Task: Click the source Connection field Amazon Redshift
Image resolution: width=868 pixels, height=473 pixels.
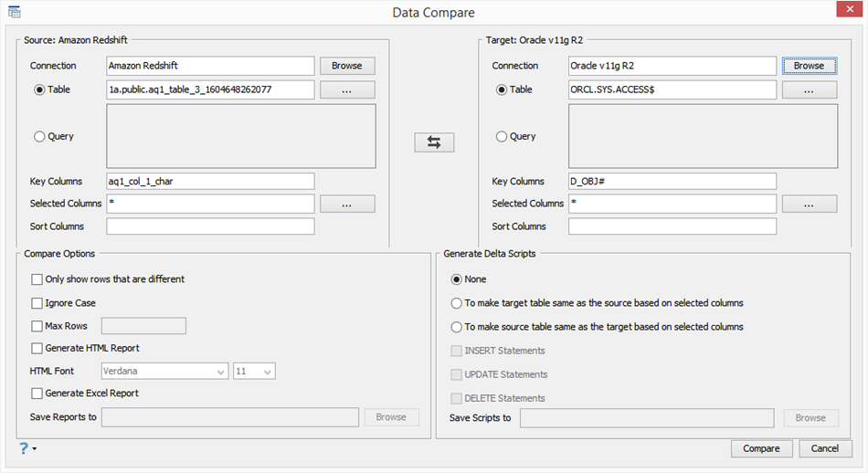Action: click(210, 66)
